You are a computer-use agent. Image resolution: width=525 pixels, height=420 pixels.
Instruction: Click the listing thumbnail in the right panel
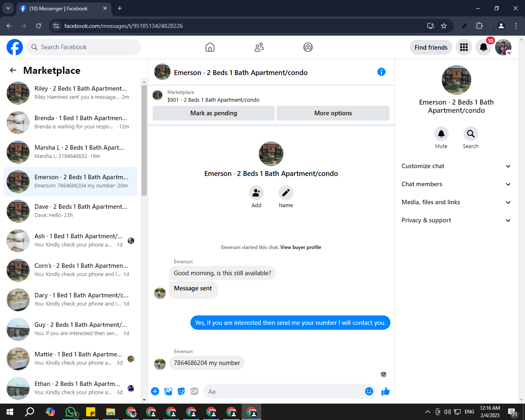click(457, 80)
